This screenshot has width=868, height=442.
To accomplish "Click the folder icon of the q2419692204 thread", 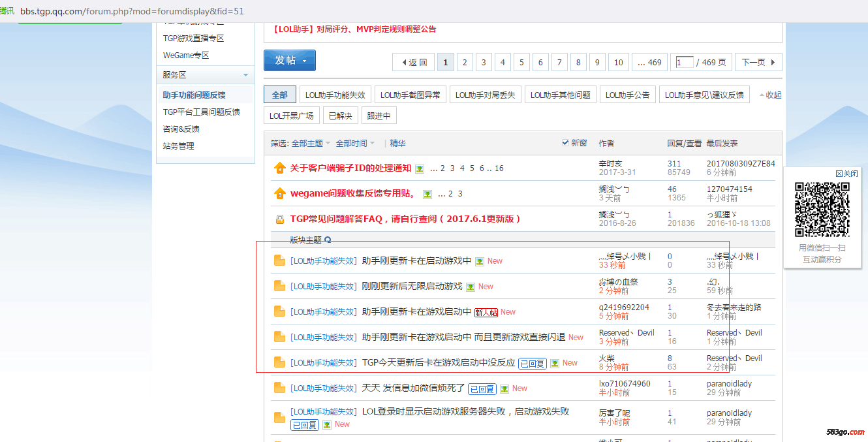I will click(280, 312).
